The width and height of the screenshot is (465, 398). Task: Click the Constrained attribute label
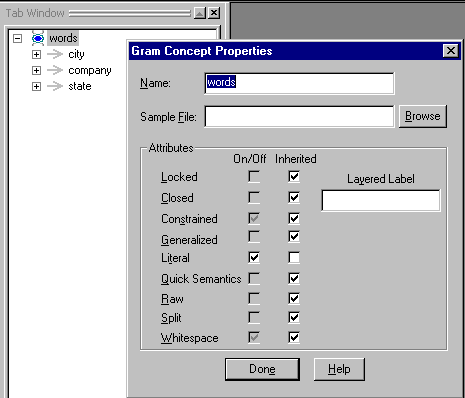pos(189,219)
